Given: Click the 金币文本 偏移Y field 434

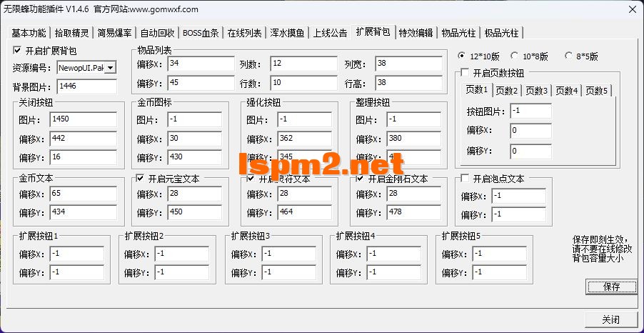Looking at the screenshot, I should (x=84, y=212).
